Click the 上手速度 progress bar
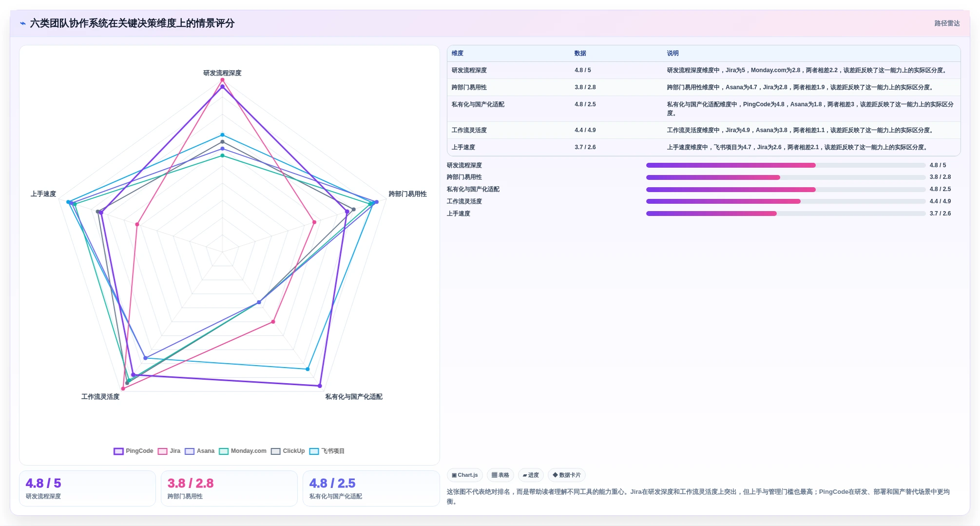 [x=786, y=214]
